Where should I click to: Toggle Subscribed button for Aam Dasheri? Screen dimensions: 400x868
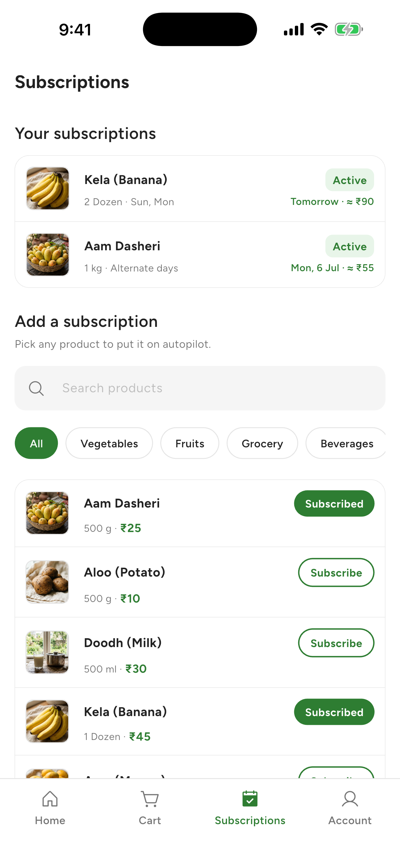pos(334,503)
